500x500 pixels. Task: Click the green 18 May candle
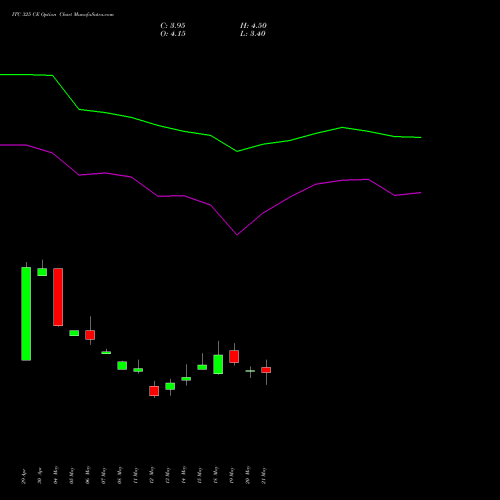pyautogui.click(x=218, y=364)
